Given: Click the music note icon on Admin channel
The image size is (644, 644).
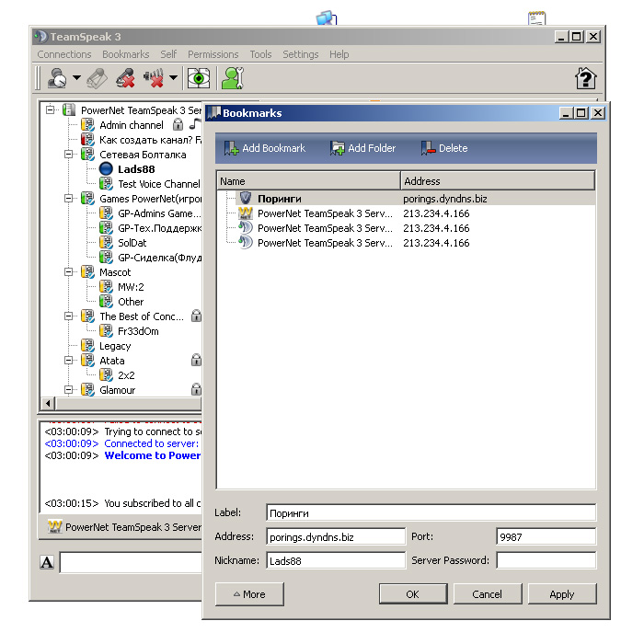Looking at the screenshot, I should pos(195,123).
